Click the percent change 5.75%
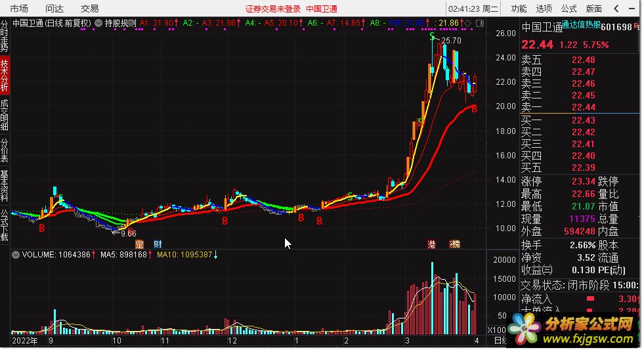Screen dimensions: 644x350 (596, 45)
